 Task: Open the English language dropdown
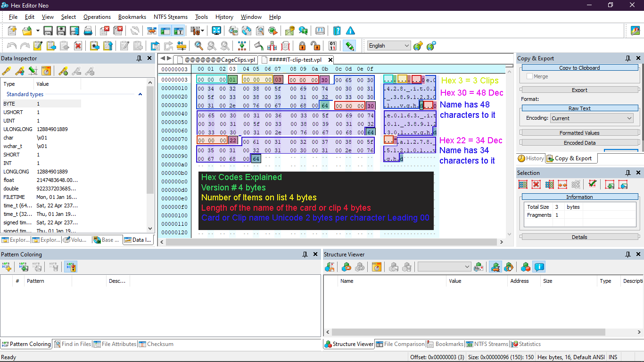389,46
